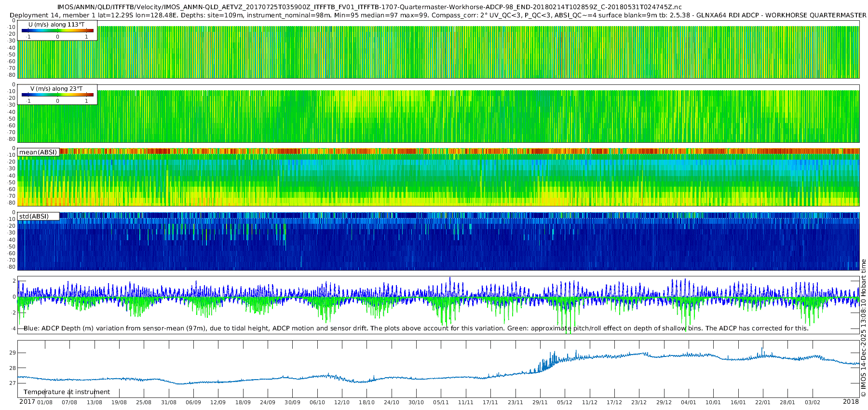Viewport: 868px width, 410px height.
Task: Select the std(ABSI) panel label
Action: coord(34,216)
